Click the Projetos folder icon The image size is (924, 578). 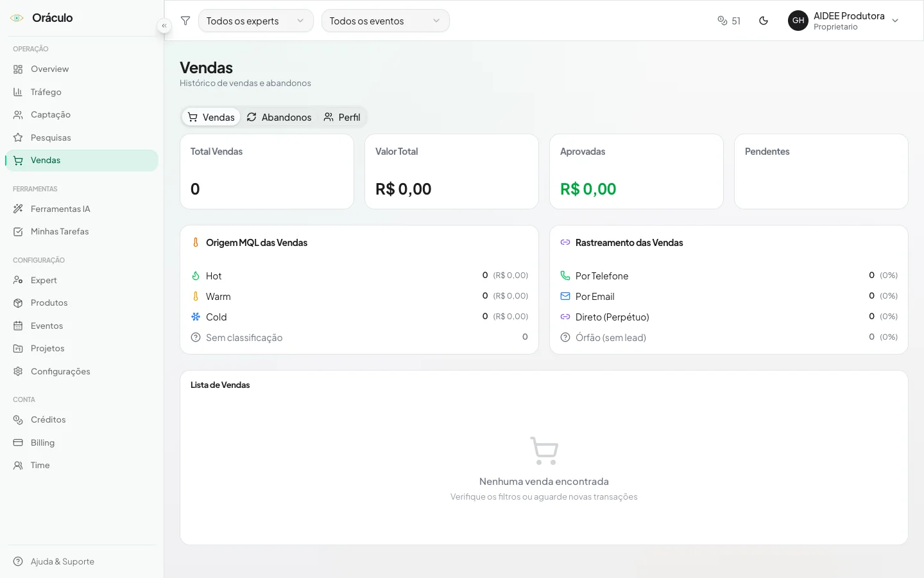[x=18, y=349]
